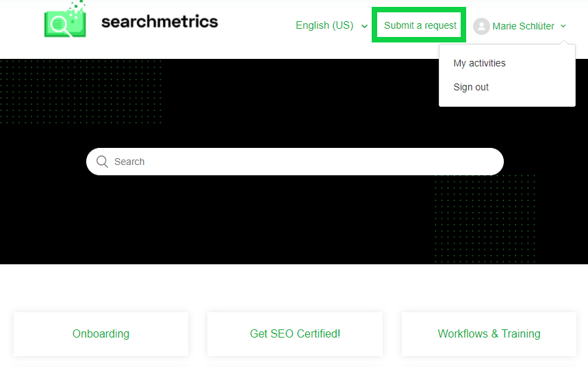The image size is (588, 367).
Task: Click the Searchmetrics green logo icon
Action: point(65,19)
